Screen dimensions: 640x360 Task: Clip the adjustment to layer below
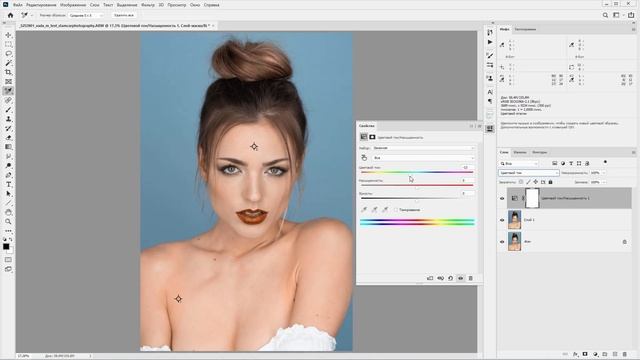pos(430,278)
